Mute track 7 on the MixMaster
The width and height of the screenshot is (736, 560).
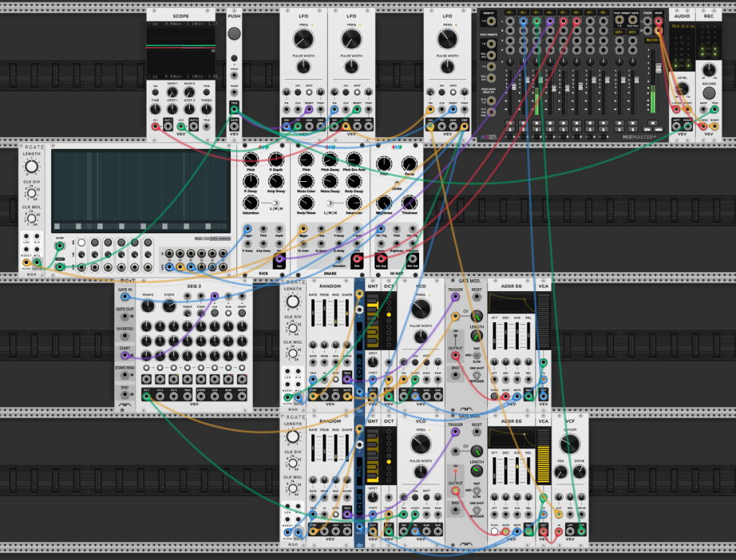[590, 124]
